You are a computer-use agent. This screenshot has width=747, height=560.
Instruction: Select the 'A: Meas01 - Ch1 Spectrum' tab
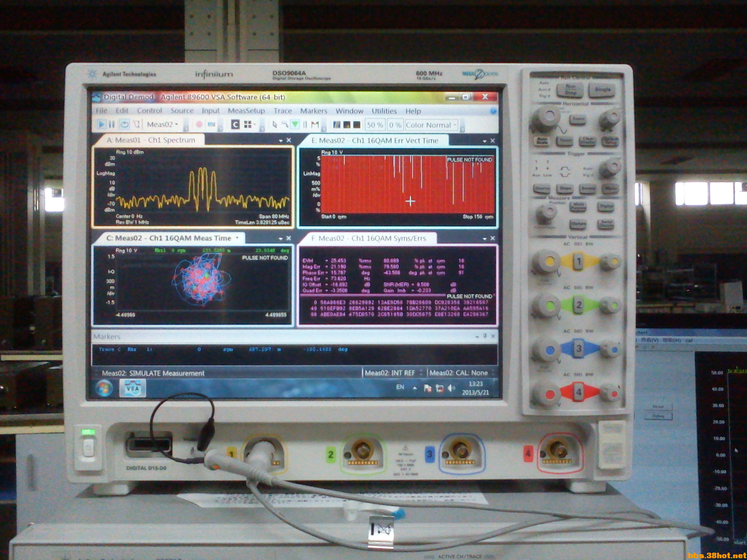pyautogui.click(x=151, y=140)
